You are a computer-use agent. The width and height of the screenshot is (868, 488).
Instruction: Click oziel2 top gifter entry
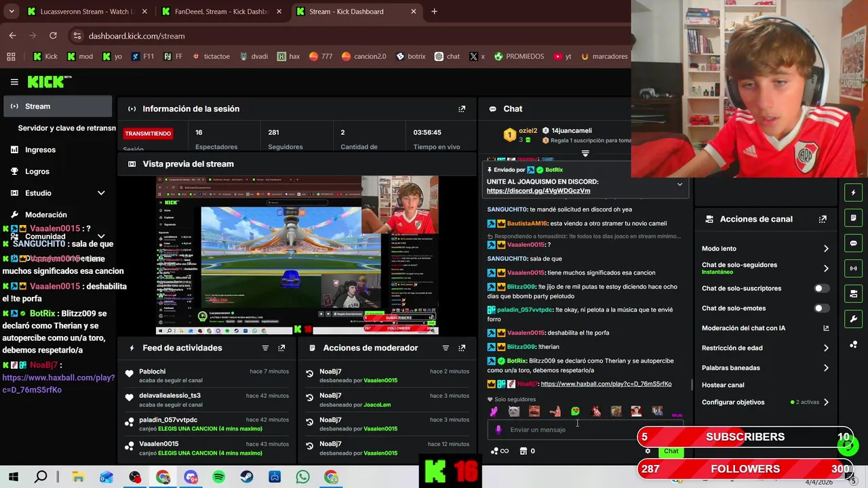[519, 135]
